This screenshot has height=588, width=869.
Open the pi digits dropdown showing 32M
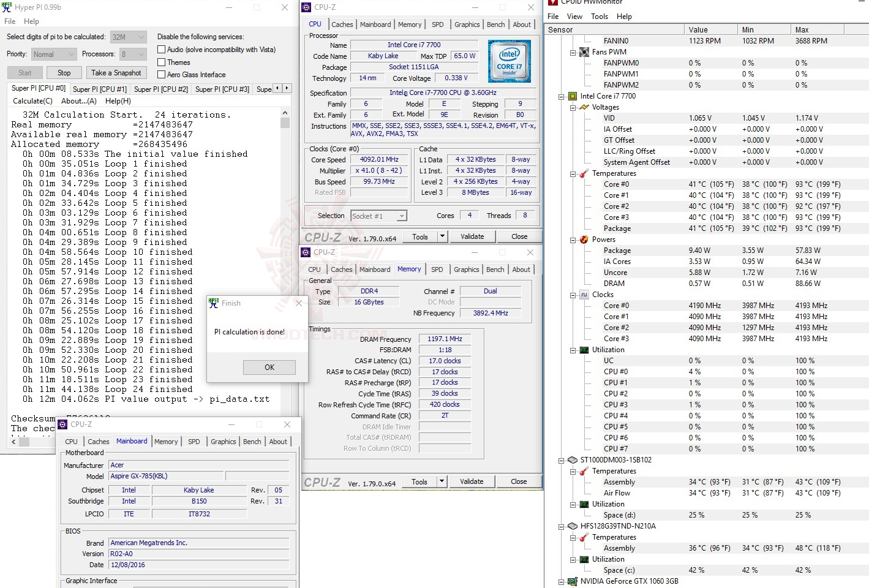pos(129,37)
